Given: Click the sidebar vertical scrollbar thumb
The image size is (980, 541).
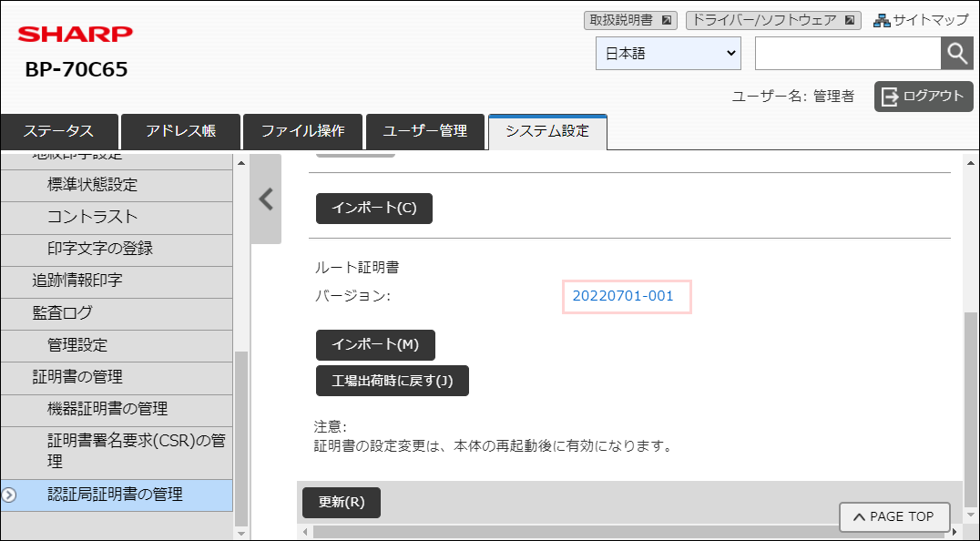Looking at the screenshot, I should coord(241,439).
